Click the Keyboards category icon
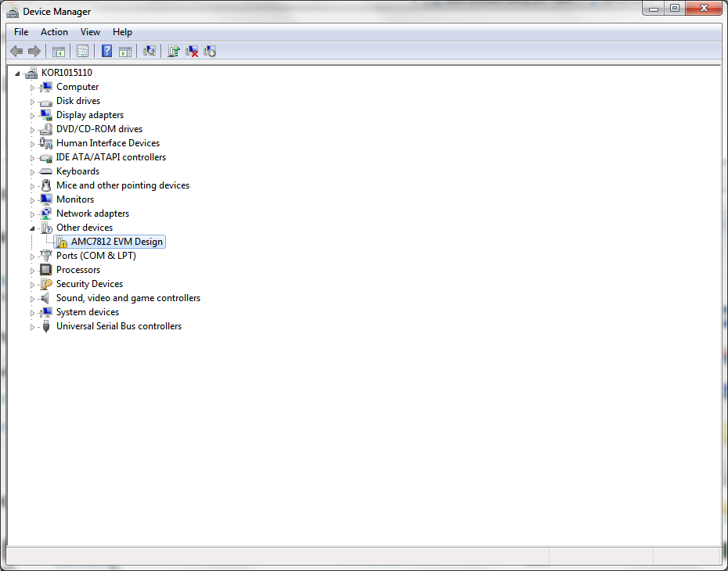 [46, 171]
